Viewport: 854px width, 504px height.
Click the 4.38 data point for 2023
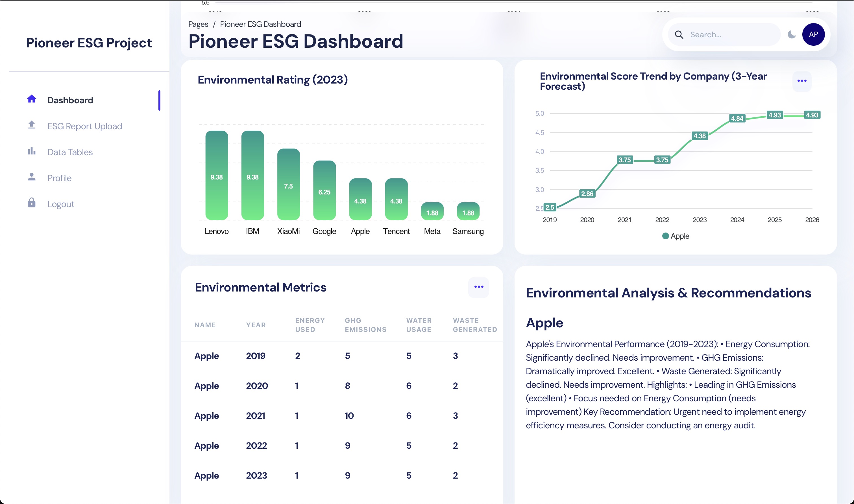699,136
